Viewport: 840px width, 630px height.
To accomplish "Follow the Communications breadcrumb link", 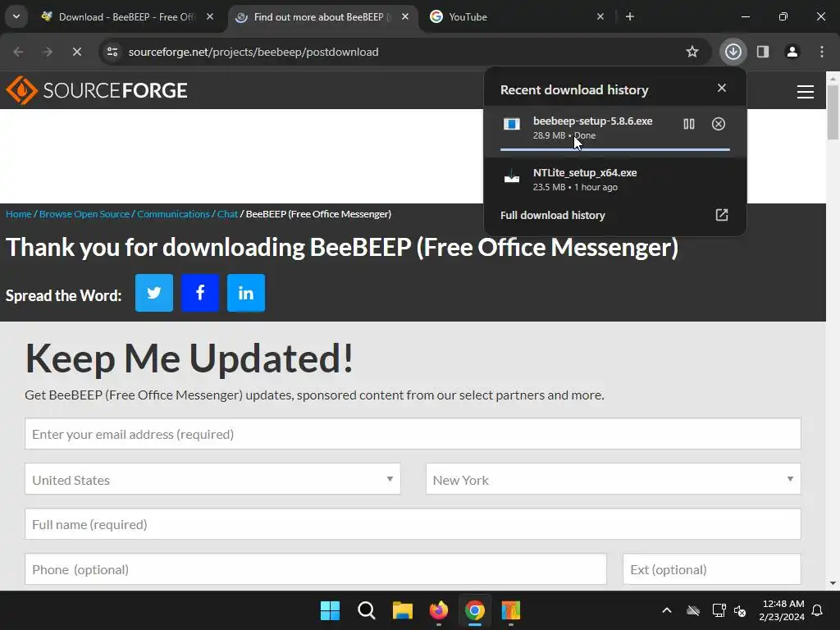I will point(173,214).
